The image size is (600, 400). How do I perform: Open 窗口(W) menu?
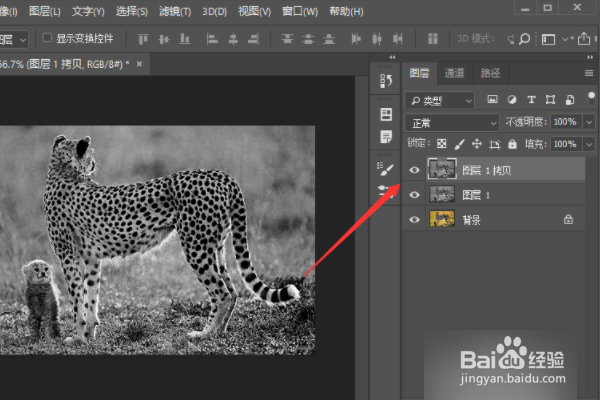(300, 11)
